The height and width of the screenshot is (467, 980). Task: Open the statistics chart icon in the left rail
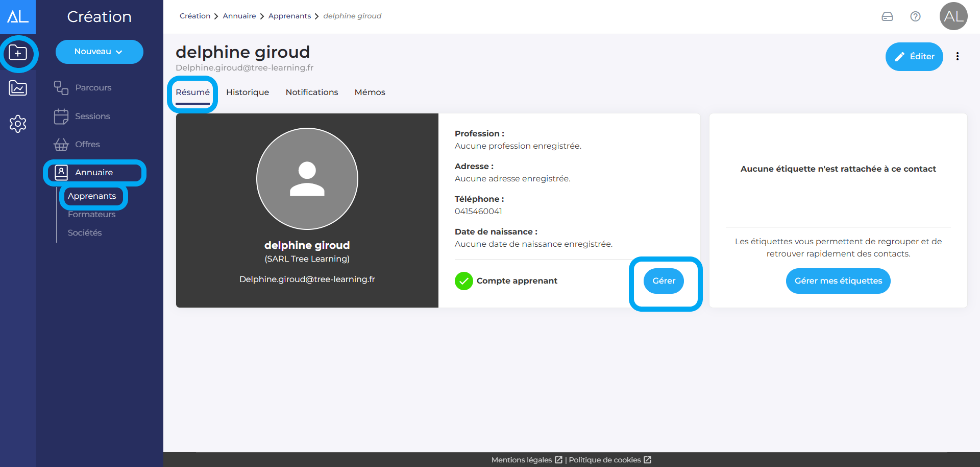[18, 88]
